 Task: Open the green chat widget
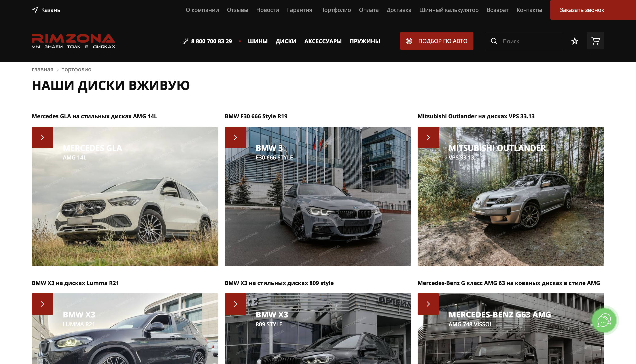click(604, 321)
